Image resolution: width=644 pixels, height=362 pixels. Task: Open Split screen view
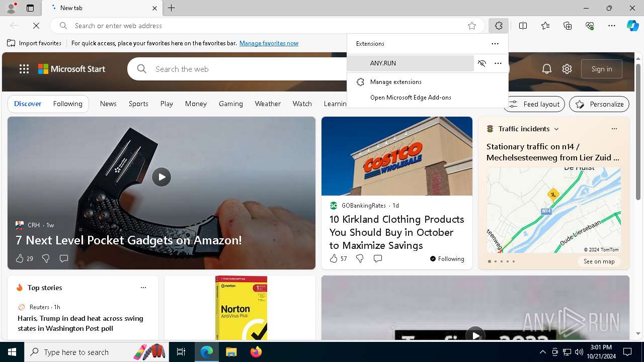(523, 26)
